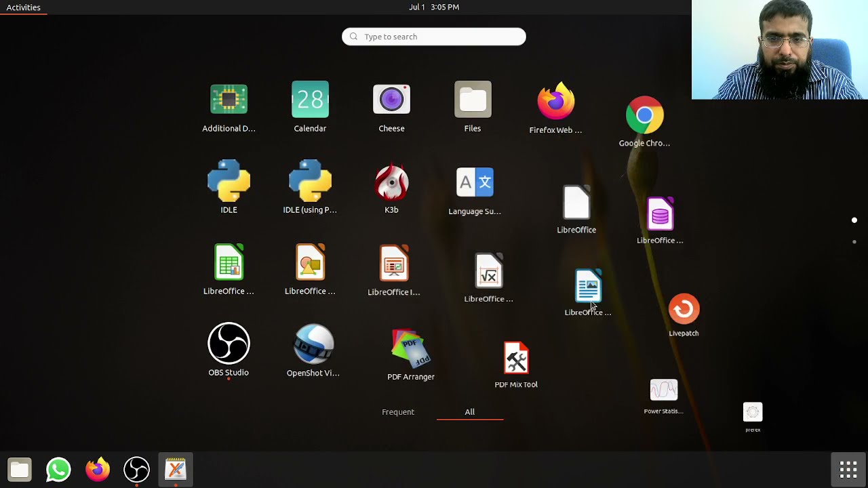Select the All apps tab
This screenshot has width=868, height=488.
[x=470, y=412]
